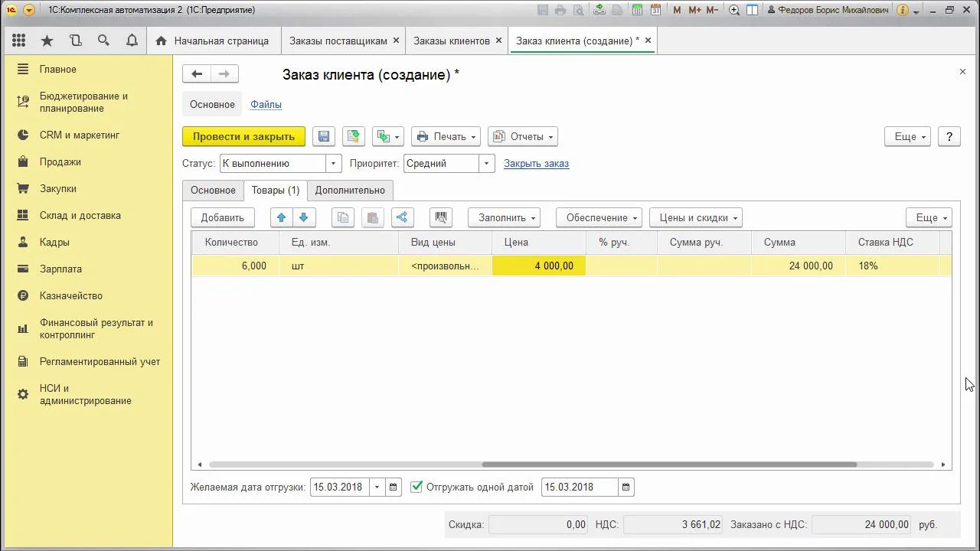Open notifications bell icon
Image resolution: width=980 pixels, height=551 pixels.
(x=132, y=41)
